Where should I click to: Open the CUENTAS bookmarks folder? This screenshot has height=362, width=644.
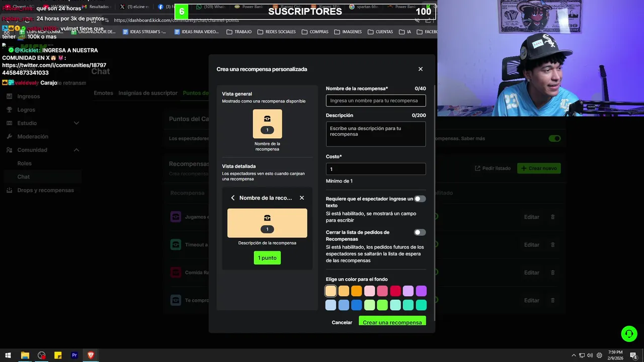[x=380, y=32]
